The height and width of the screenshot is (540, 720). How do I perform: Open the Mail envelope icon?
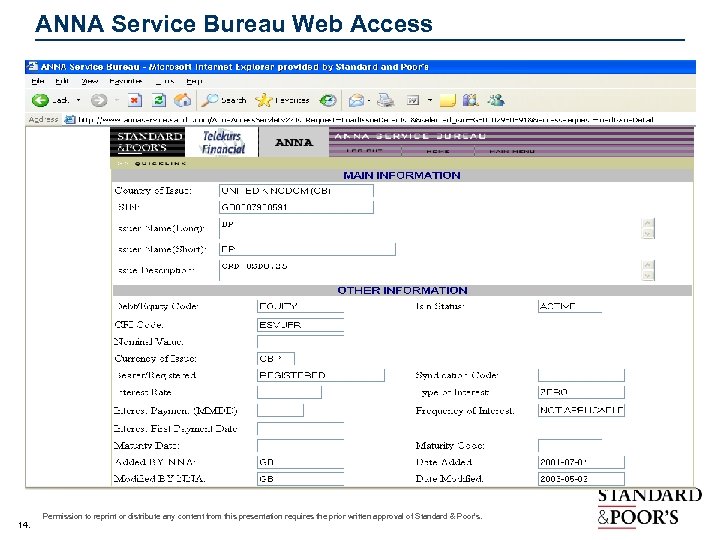(356, 100)
